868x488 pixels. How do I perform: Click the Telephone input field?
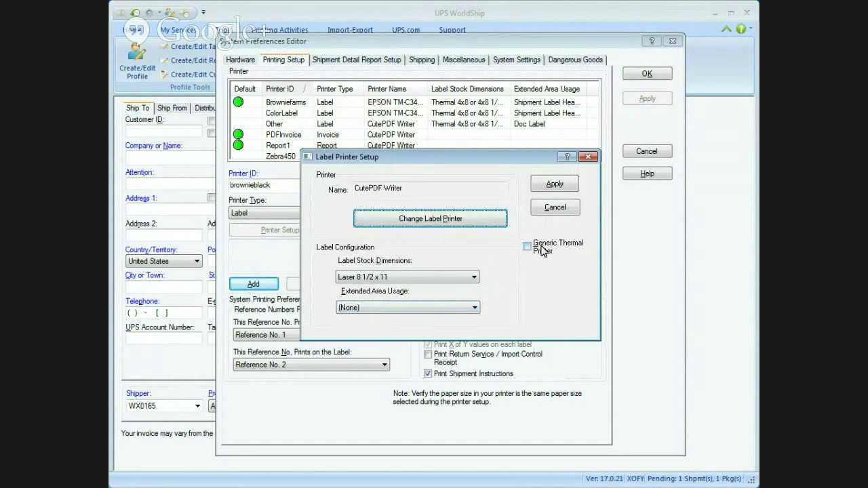(163, 312)
